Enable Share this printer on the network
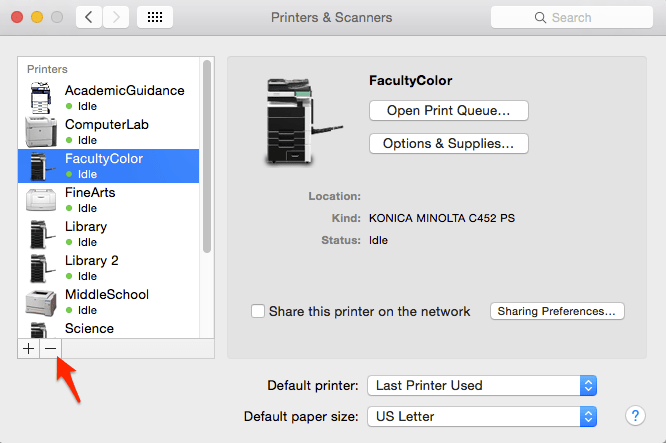666x443 pixels. (258, 311)
